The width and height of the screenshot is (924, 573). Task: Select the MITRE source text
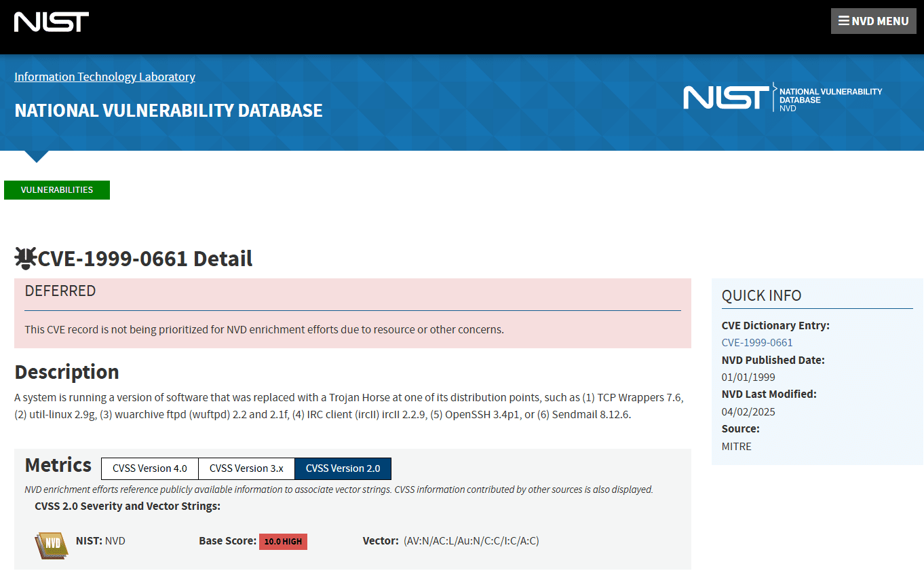pyautogui.click(x=737, y=446)
